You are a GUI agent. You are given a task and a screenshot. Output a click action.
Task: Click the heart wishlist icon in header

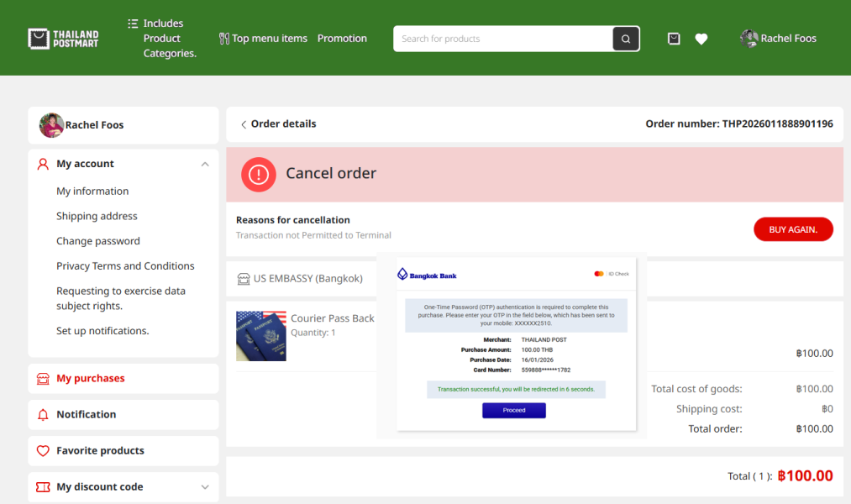point(701,39)
